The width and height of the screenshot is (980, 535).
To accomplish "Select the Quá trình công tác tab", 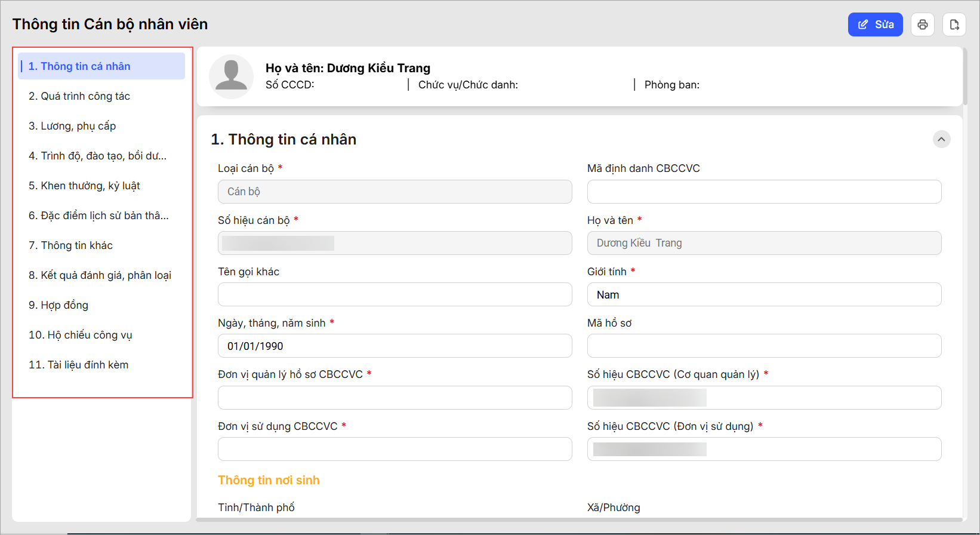I will tap(79, 96).
